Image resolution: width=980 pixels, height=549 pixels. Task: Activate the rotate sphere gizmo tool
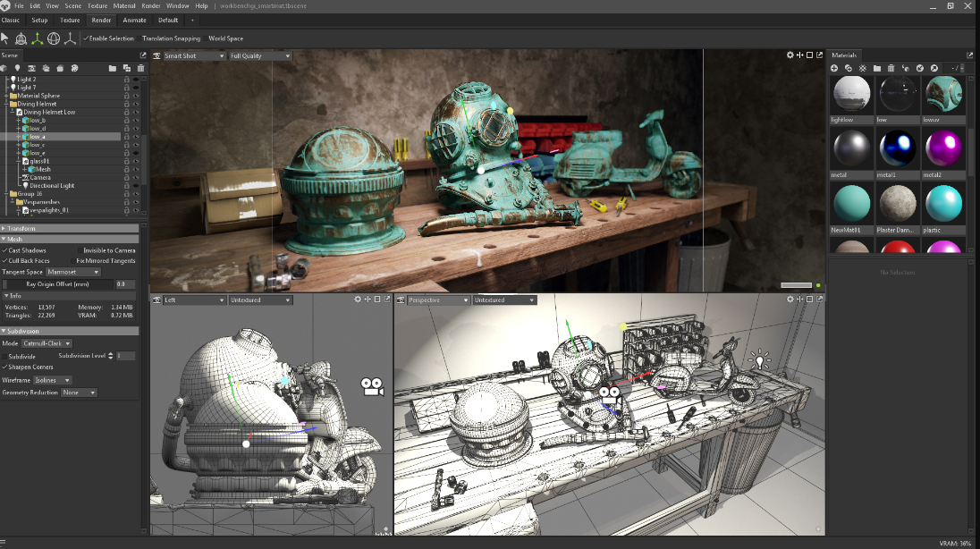point(54,38)
